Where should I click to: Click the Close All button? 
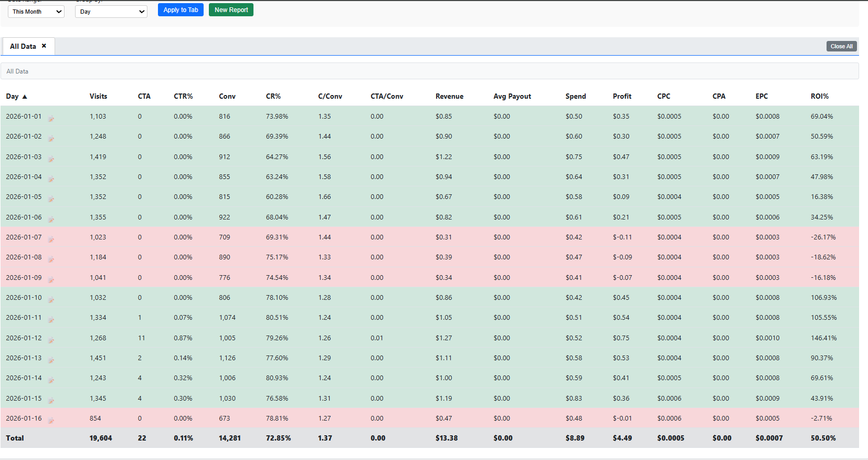coord(842,46)
